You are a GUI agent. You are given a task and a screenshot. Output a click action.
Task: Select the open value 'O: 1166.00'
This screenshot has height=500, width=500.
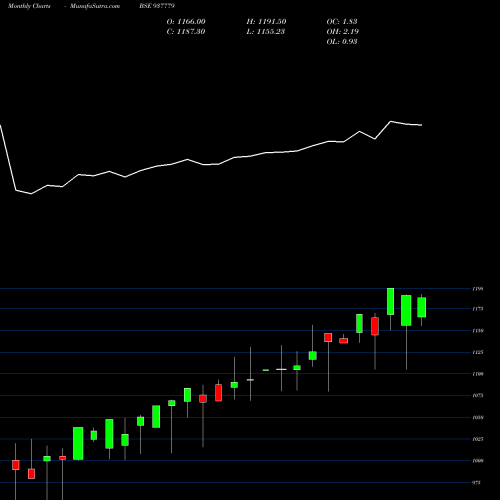[186, 22]
